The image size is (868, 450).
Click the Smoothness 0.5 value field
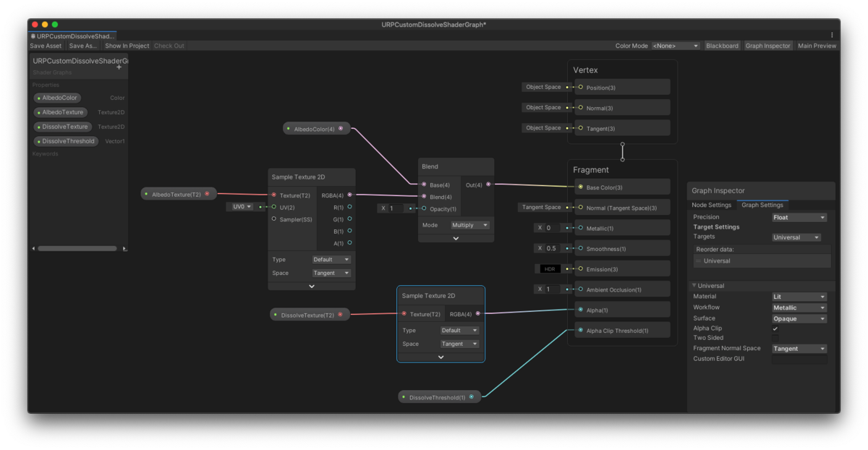tap(553, 248)
